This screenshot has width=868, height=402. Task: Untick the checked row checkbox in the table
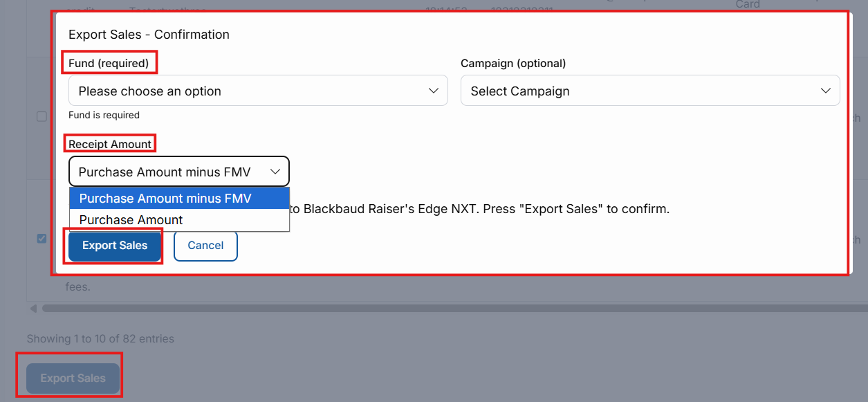pyautogui.click(x=41, y=238)
